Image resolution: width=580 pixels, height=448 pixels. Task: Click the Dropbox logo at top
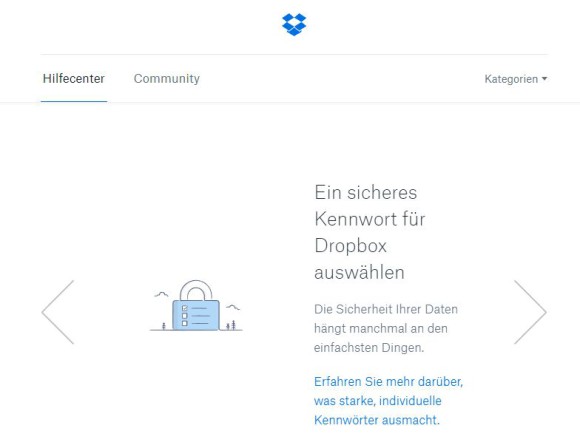tap(294, 24)
